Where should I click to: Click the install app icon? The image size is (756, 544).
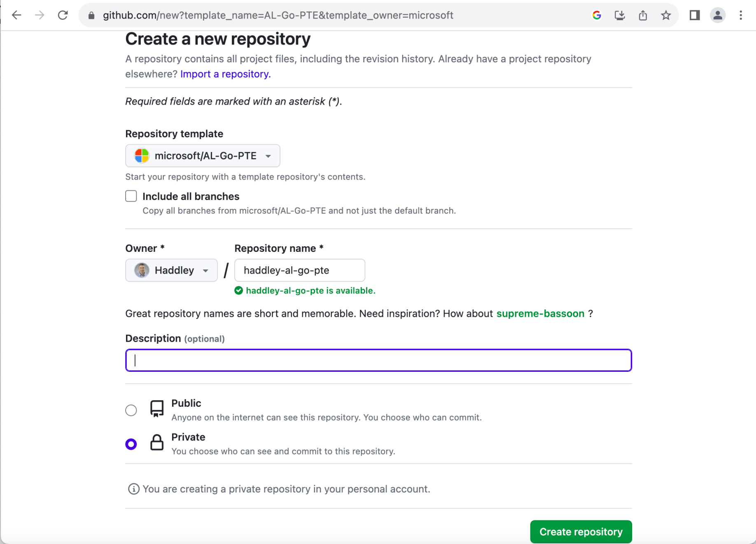pos(619,15)
